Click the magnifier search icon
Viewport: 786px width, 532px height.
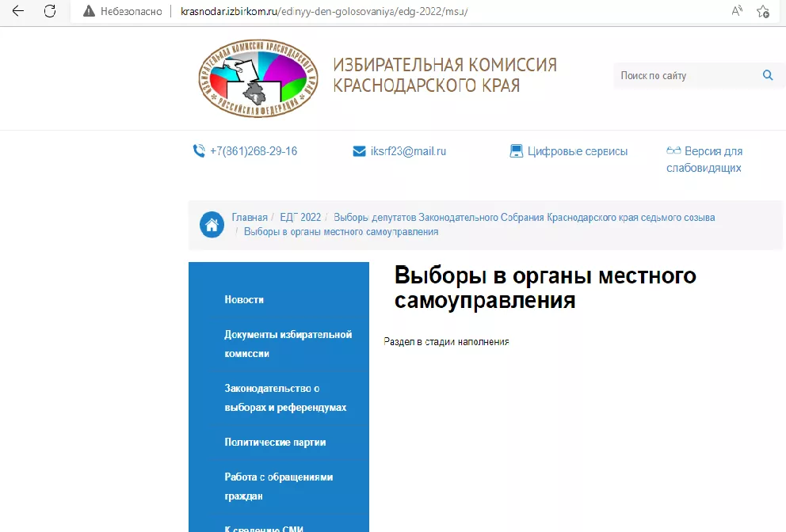coord(767,75)
